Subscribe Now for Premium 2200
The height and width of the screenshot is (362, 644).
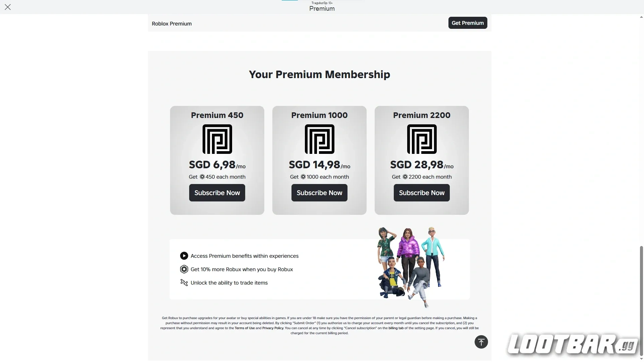click(422, 192)
